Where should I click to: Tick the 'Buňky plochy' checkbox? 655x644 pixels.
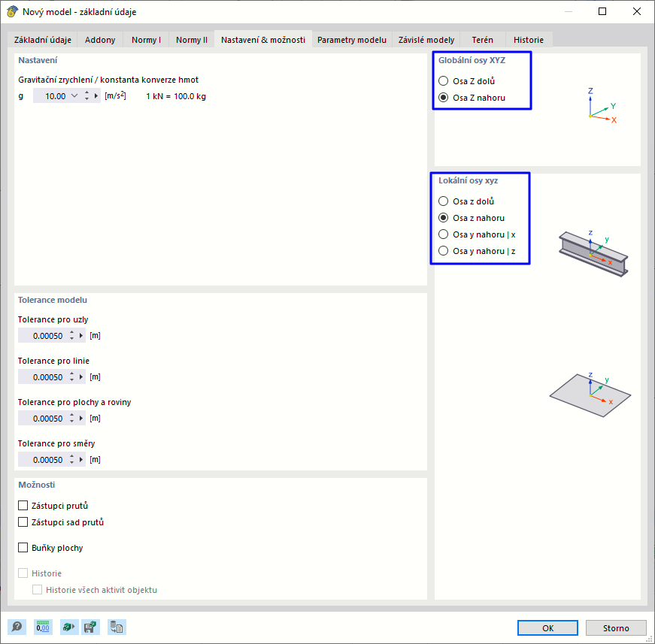23,548
